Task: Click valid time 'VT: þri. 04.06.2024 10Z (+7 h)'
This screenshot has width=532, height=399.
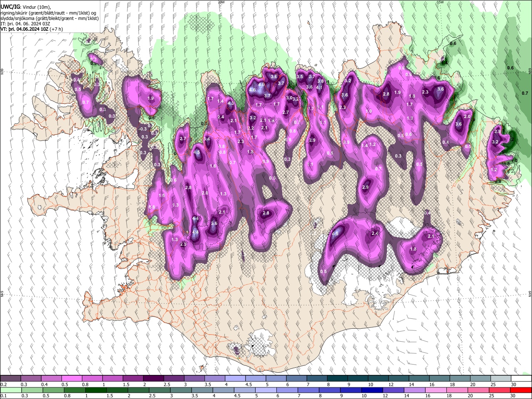Action: (x=32, y=29)
